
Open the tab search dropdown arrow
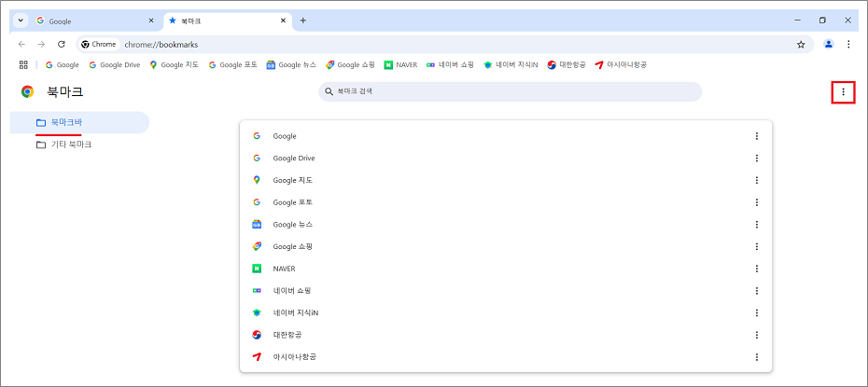coord(21,21)
